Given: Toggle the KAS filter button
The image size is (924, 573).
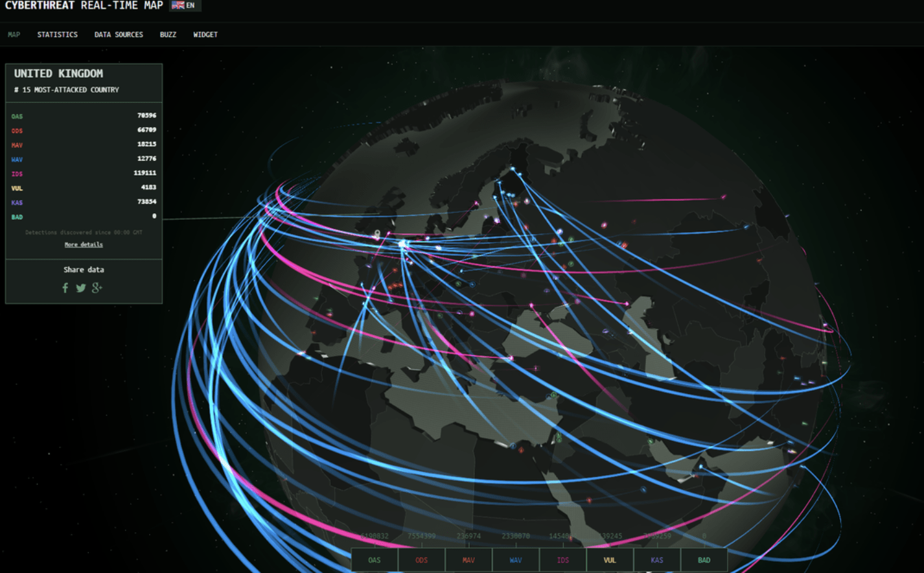Looking at the screenshot, I should point(657,559).
